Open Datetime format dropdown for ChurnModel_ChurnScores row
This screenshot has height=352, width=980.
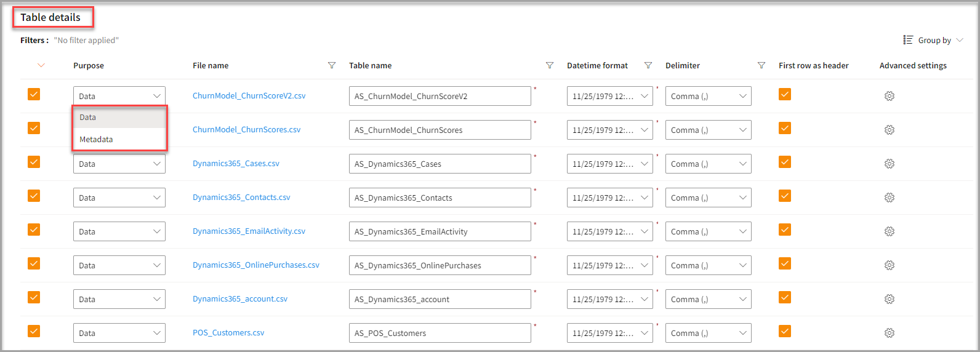point(609,130)
